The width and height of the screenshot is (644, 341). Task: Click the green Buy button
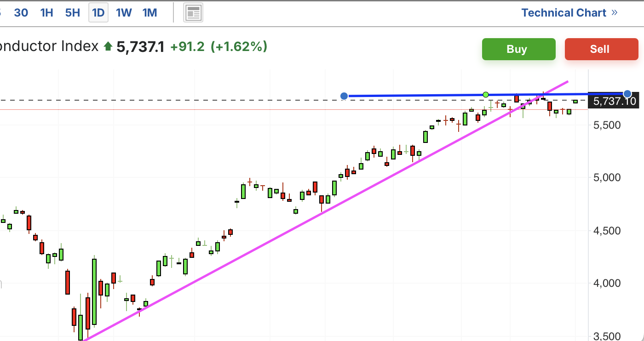(519, 49)
